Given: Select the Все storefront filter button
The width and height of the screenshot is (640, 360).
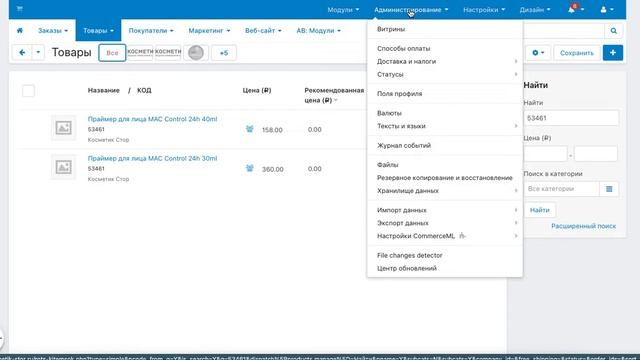Looking at the screenshot, I should [x=112, y=53].
